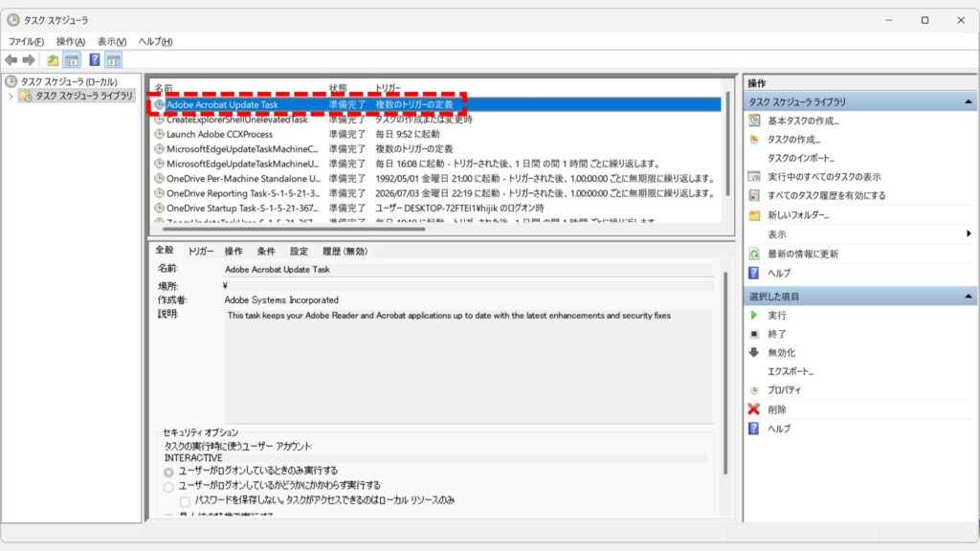Viewport: 980px width, 551px height.
Task: Click the 基本タスクの作成 icon
Action: click(x=754, y=121)
